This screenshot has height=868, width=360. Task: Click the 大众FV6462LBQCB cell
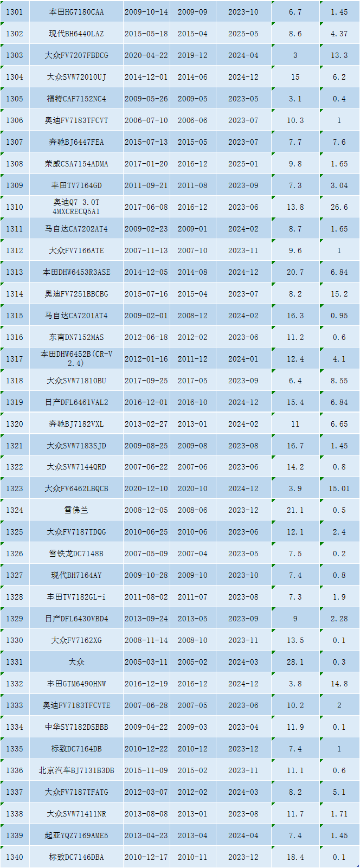[76, 488]
